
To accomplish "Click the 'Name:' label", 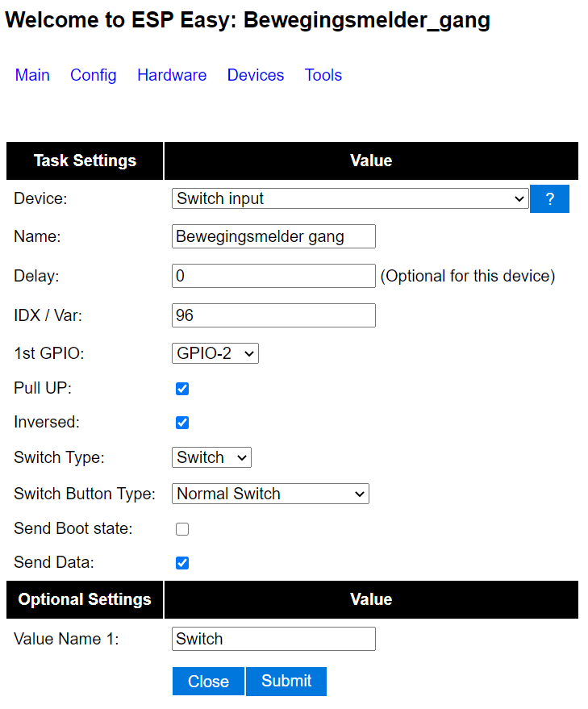I will pos(37,236).
